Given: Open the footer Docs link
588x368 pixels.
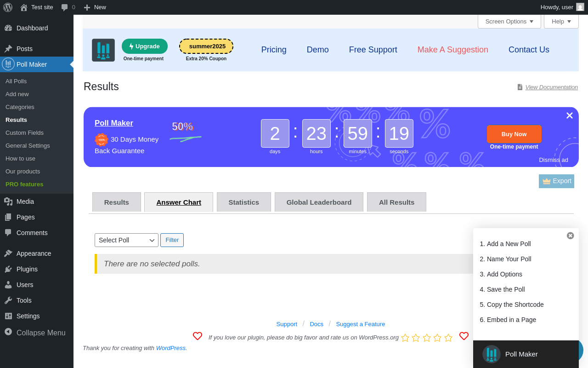Looking at the screenshot, I should [x=317, y=324].
